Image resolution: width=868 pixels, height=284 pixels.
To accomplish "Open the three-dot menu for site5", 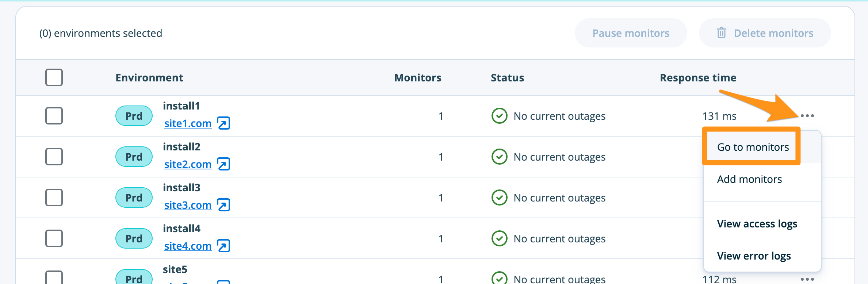I will [807, 279].
